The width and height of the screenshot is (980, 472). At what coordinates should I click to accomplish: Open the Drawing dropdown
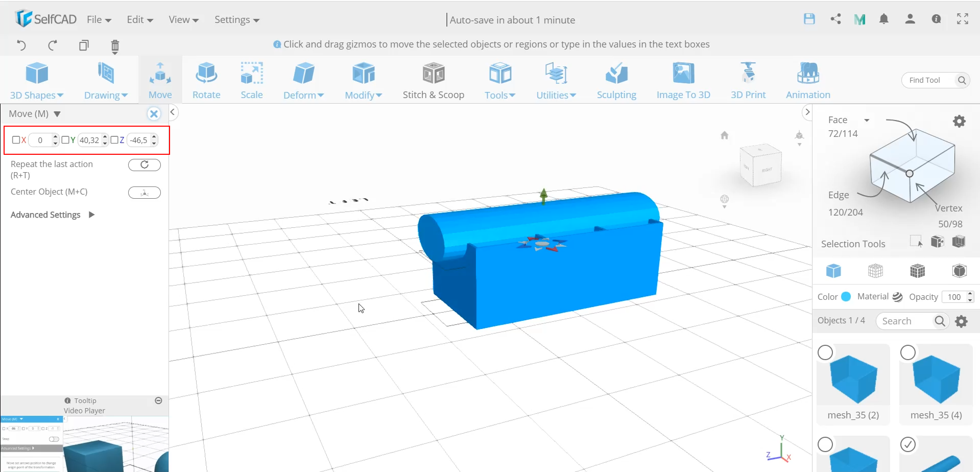coord(106,81)
